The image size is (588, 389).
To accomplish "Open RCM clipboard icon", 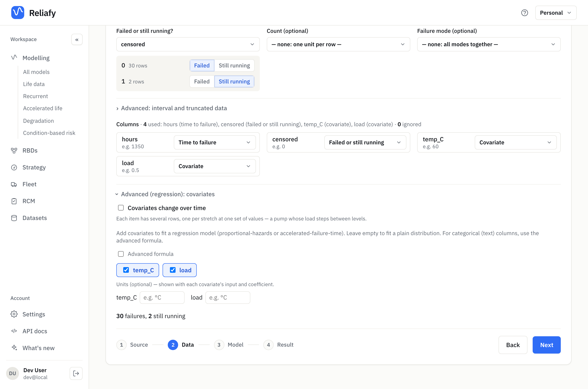I will point(14,201).
